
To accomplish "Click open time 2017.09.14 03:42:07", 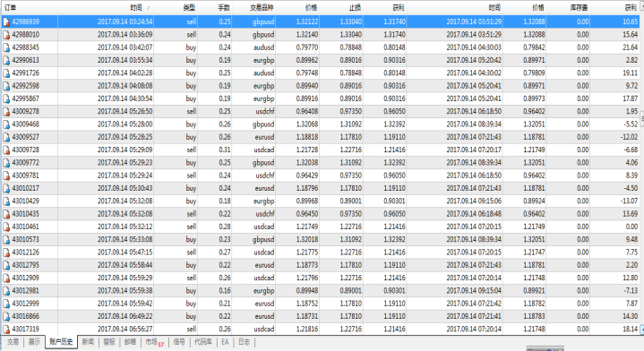I will click(x=125, y=47).
